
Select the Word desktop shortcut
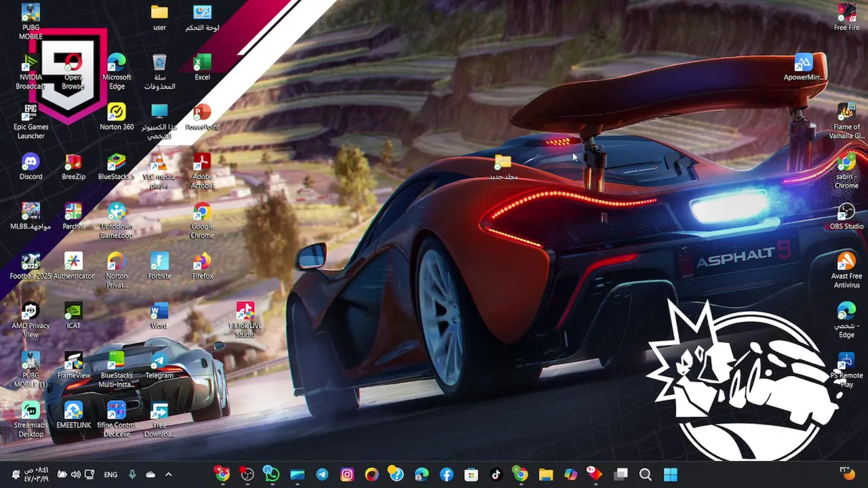tap(159, 316)
